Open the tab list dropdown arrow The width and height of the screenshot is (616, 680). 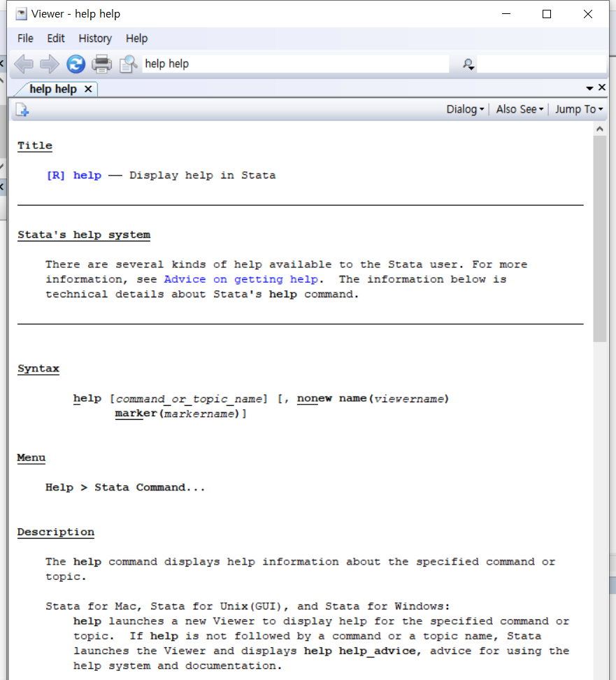(589, 88)
